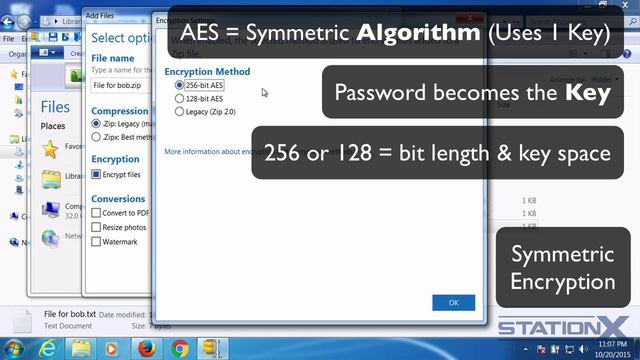Click the File name field in Add Files
Image resolution: width=640 pixels, height=360 pixels.
[x=121, y=85]
